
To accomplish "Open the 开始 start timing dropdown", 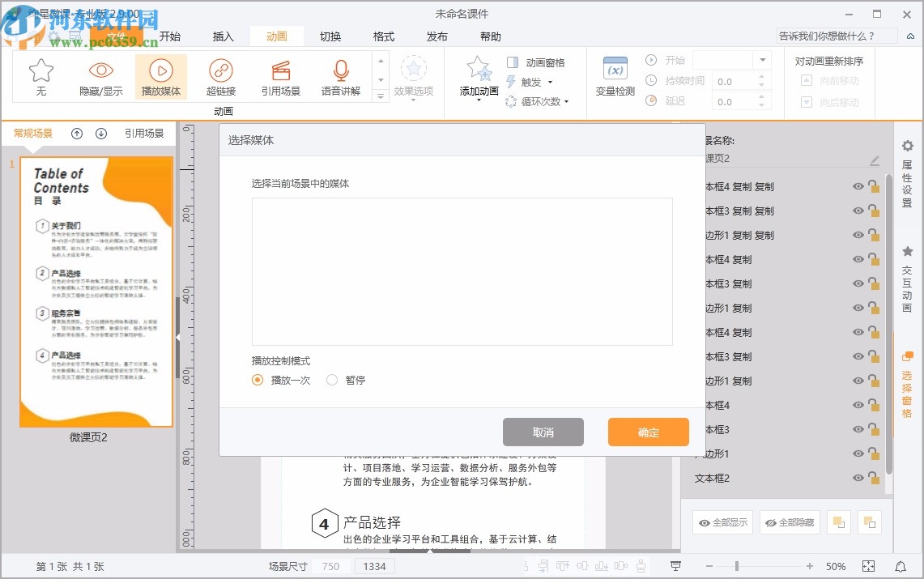I will [x=760, y=59].
